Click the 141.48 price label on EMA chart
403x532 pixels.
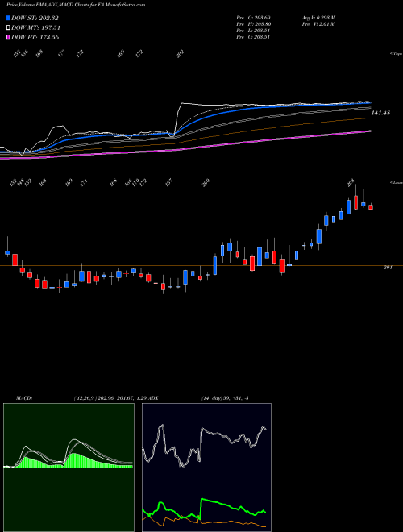click(x=380, y=113)
